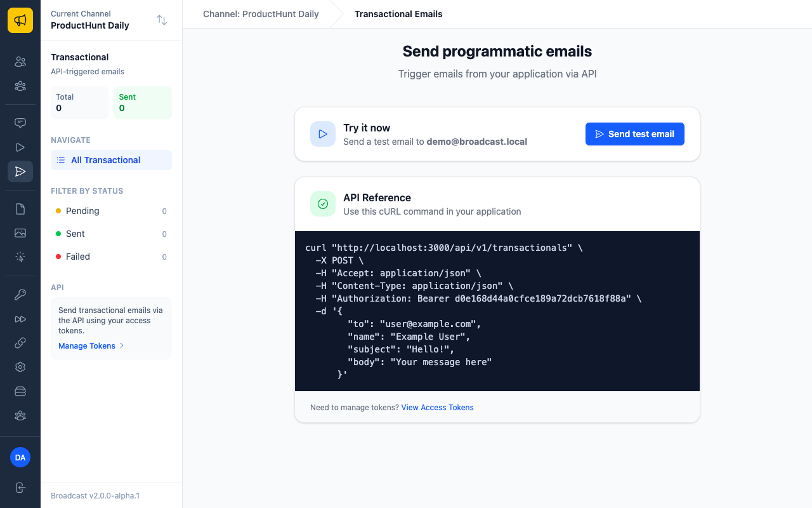
Task: Filter by Failed status
Action: pyautogui.click(x=111, y=257)
